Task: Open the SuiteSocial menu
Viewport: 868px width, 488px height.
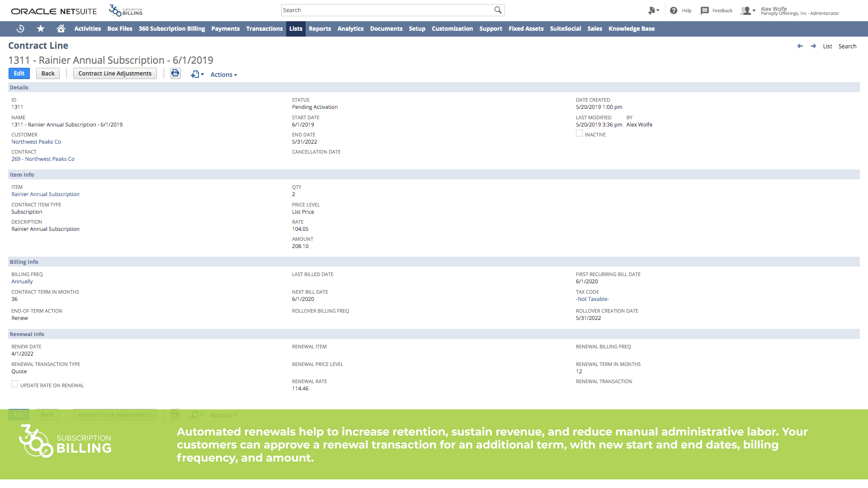Action: pyautogui.click(x=565, y=28)
